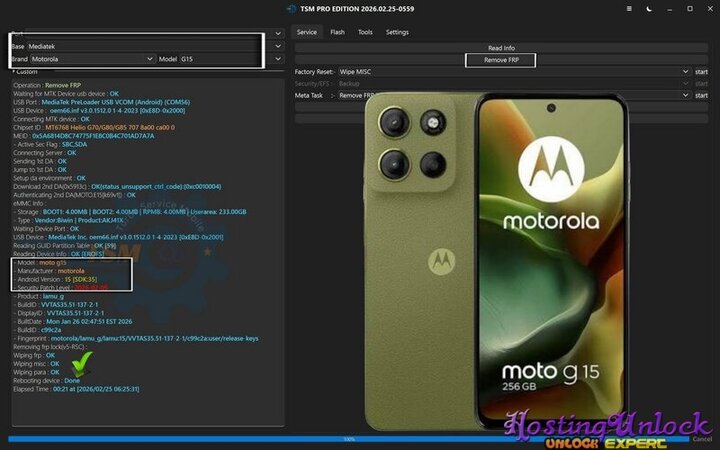Click the Read Info button

point(501,48)
